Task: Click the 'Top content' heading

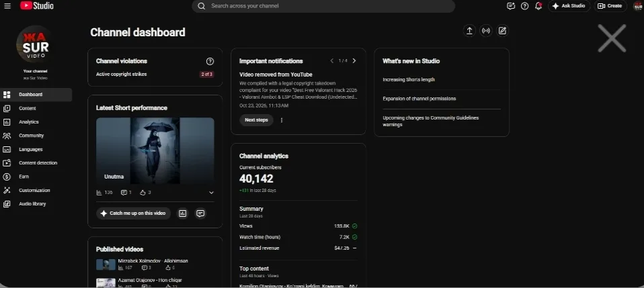Action: click(x=254, y=269)
